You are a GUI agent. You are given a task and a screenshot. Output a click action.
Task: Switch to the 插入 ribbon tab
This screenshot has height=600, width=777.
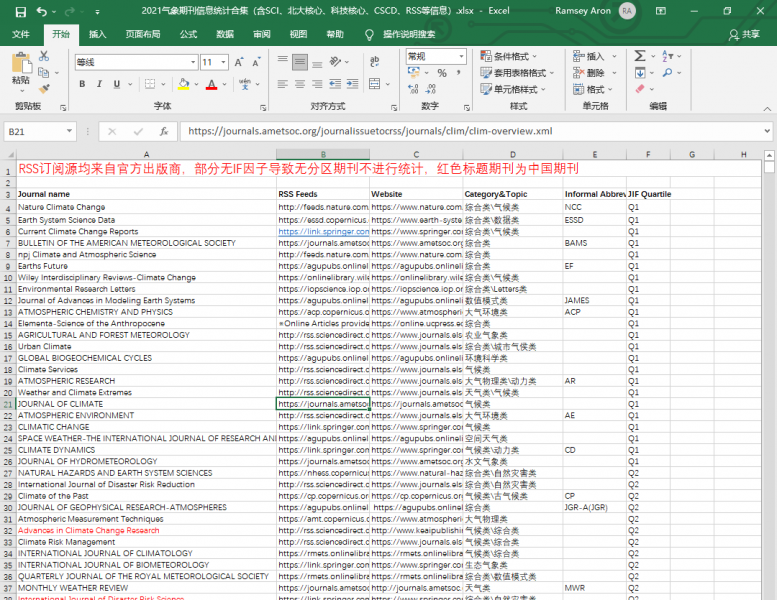(97, 34)
